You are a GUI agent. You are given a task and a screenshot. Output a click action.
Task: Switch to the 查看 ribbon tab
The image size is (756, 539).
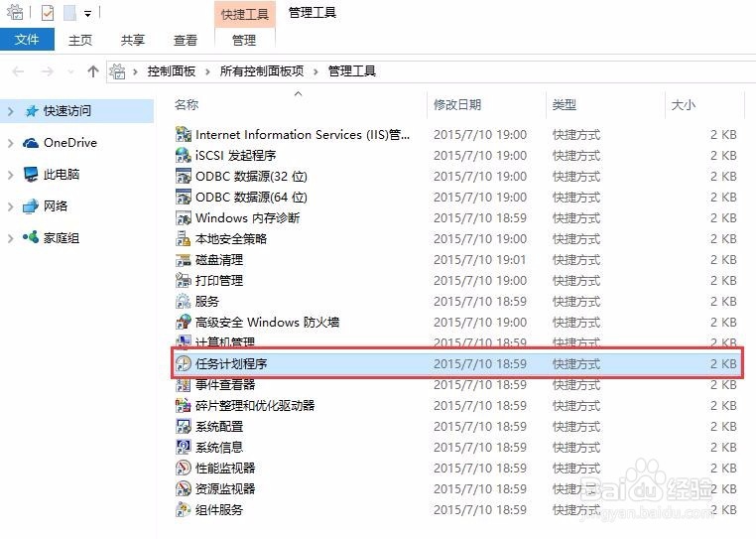tap(186, 40)
